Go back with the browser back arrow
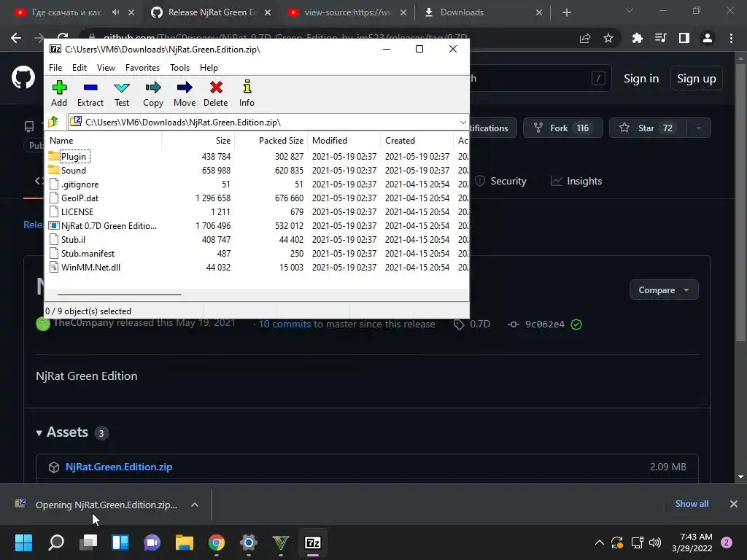Image resolution: width=747 pixels, height=560 pixels. click(x=16, y=38)
